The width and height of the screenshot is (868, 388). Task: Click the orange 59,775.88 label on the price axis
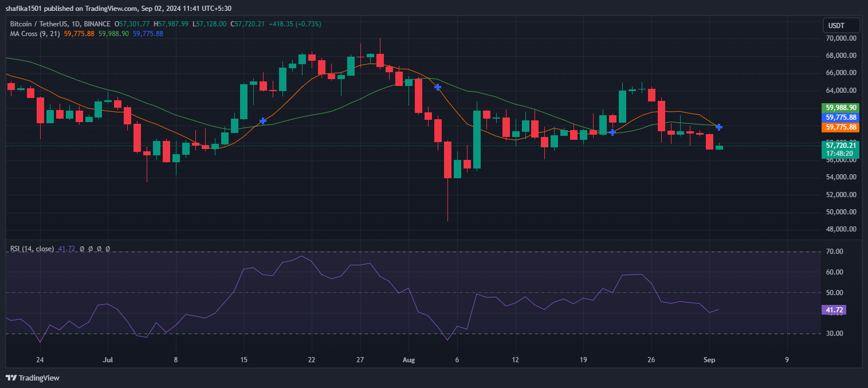coord(840,127)
